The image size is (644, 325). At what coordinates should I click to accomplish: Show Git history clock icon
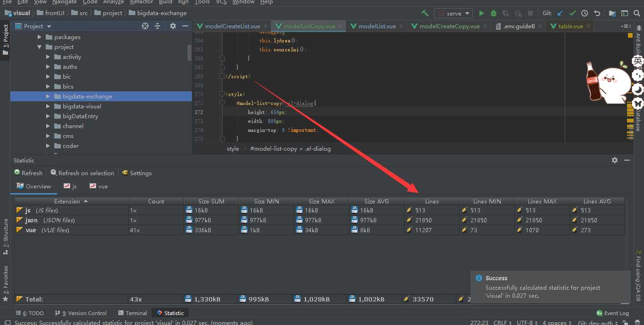[x=585, y=13]
